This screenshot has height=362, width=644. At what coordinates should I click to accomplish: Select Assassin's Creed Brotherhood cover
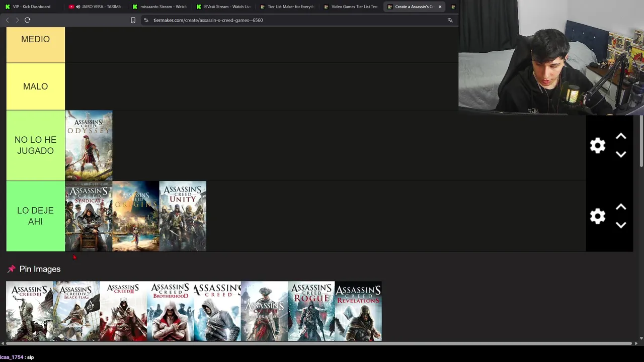(170, 311)
